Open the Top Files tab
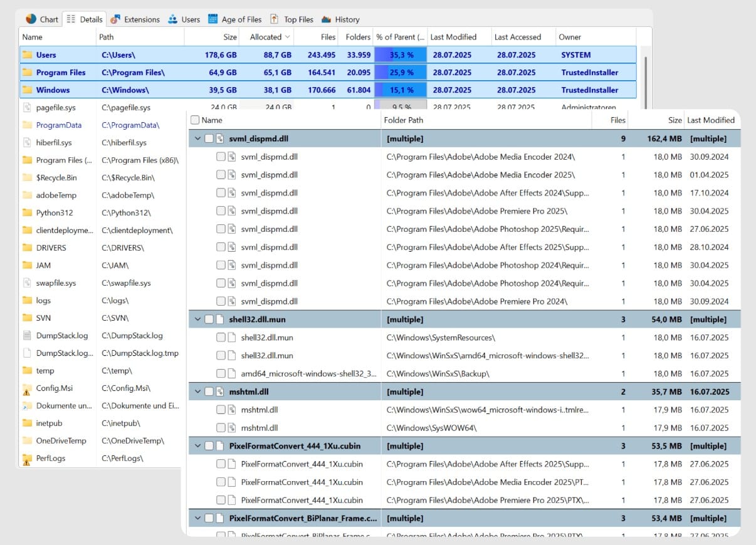The width and height of the screenshot is (756, 545). coord(291,19)
